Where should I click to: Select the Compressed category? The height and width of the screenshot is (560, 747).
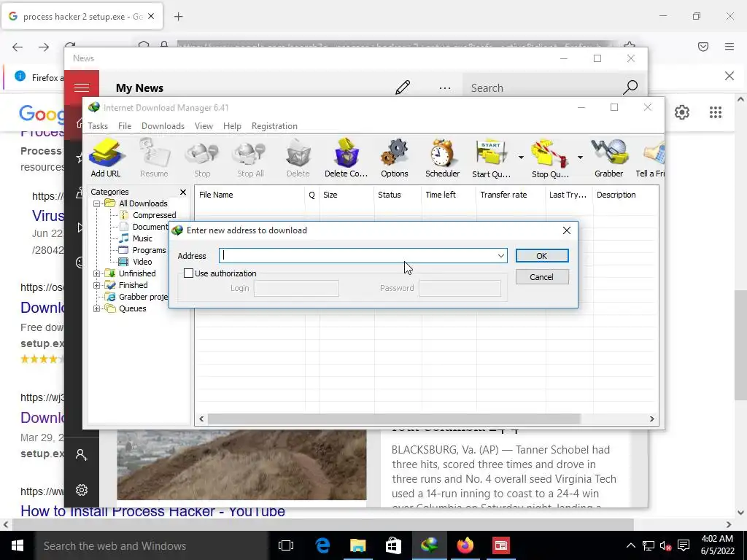[155, 215]
